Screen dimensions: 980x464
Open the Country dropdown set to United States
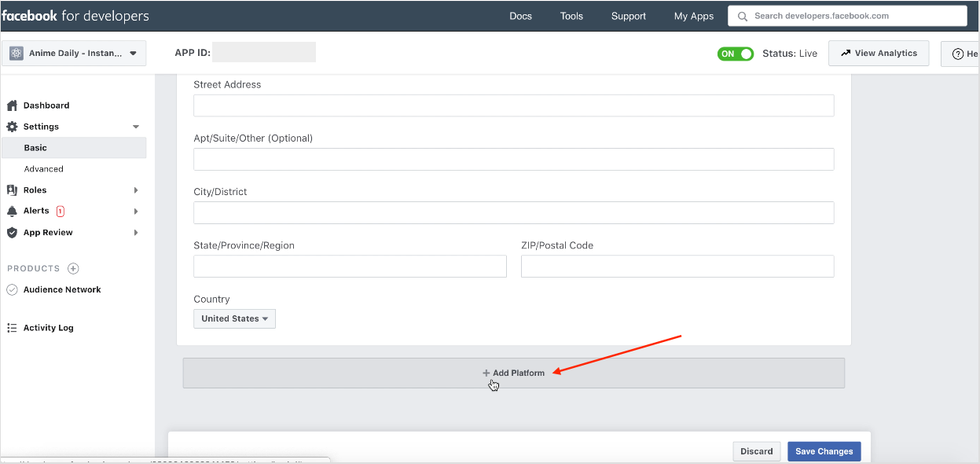(x=234, y=319)
